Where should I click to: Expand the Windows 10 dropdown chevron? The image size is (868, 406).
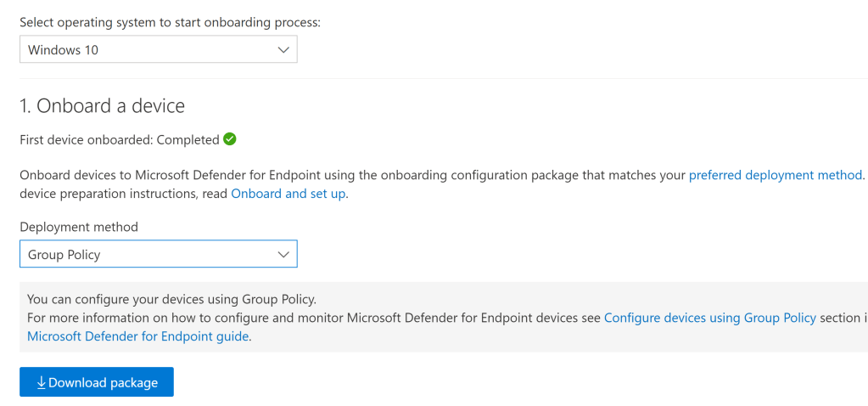pos(283,50)
